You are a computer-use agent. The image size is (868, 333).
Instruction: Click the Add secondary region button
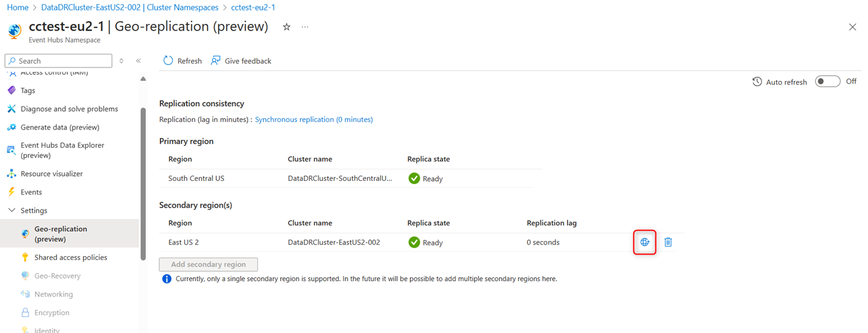point(208,264)
